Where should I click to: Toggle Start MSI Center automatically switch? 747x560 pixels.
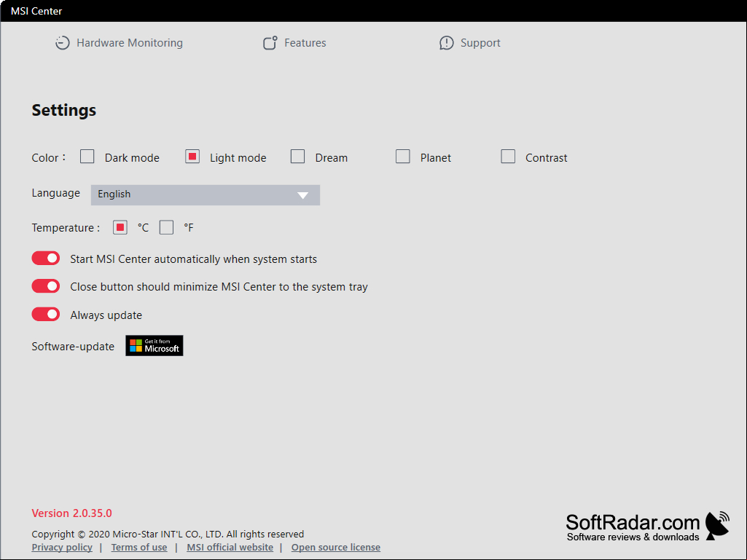tap(46, 258)
